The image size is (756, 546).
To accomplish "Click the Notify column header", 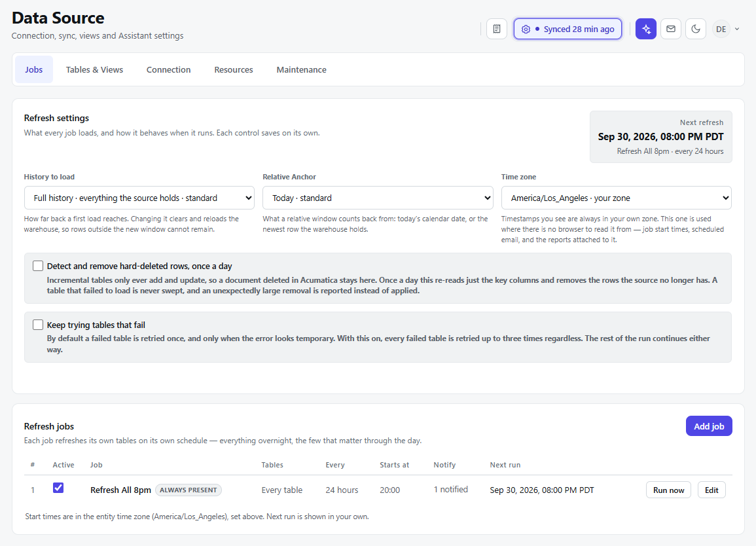I will pos(444,465).
